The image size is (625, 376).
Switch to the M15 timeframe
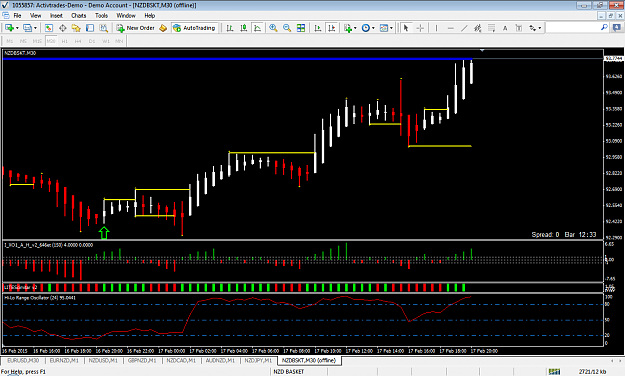click(37, 41)
